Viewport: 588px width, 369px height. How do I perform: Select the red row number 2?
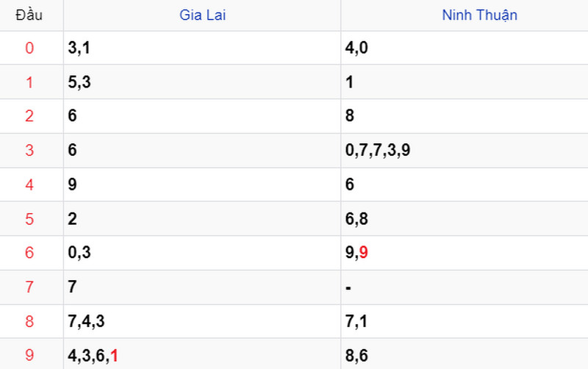tap(29, 116)
